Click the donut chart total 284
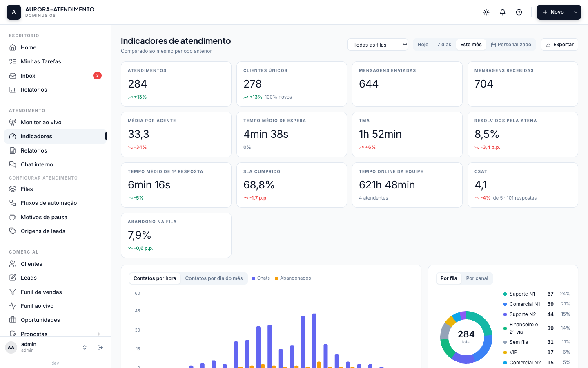 pyautogui.click(x=466, y=337)
